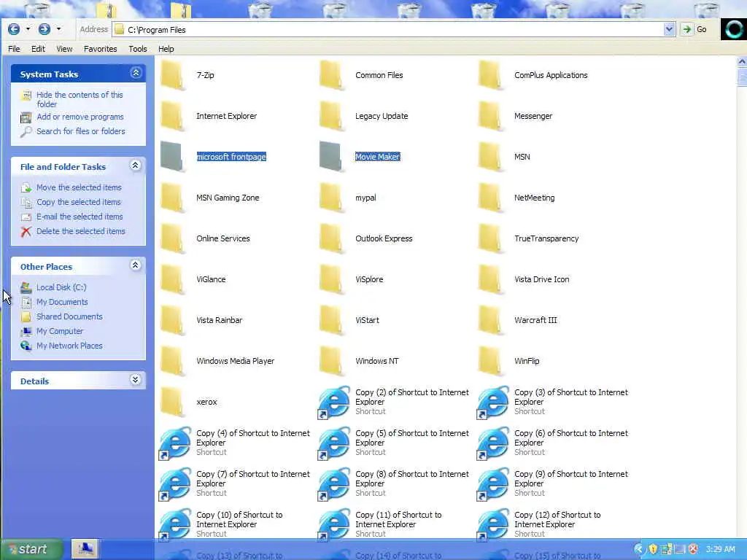Select the 7-Zip folder icon
The height and width of the screenshot is (560, 747).
point(173,75)
